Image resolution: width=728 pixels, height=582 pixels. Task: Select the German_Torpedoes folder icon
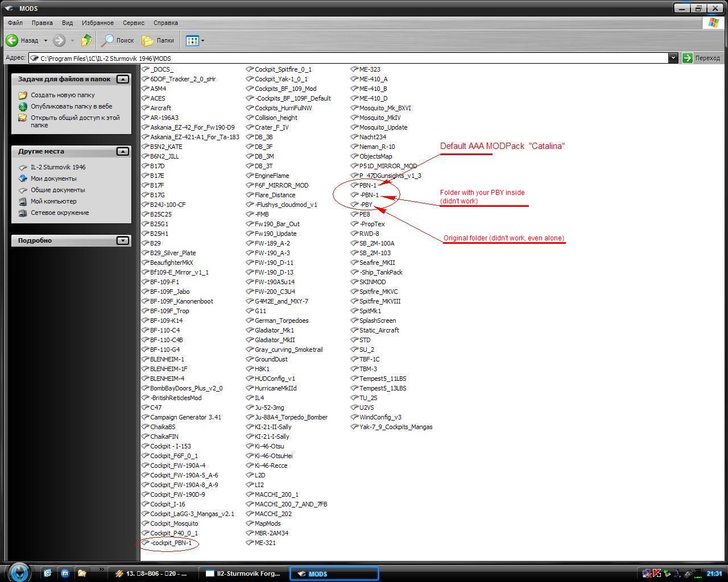(250, 321)
